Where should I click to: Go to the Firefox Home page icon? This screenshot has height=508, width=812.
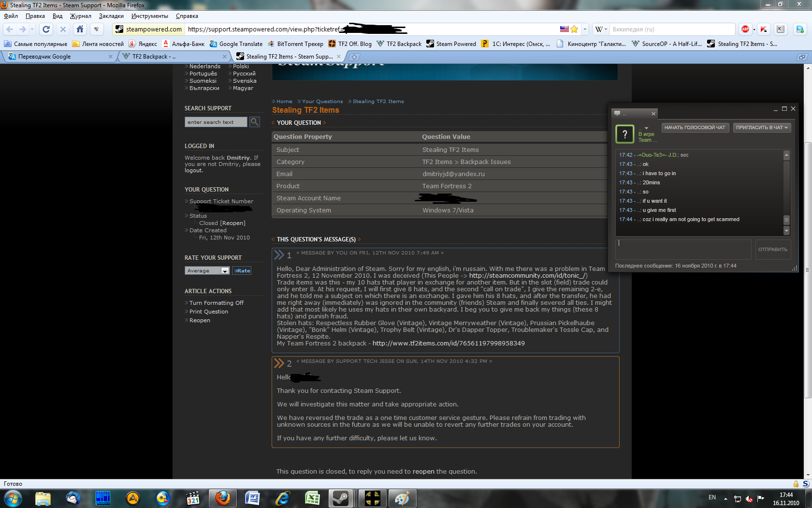(x=80, y=29)
